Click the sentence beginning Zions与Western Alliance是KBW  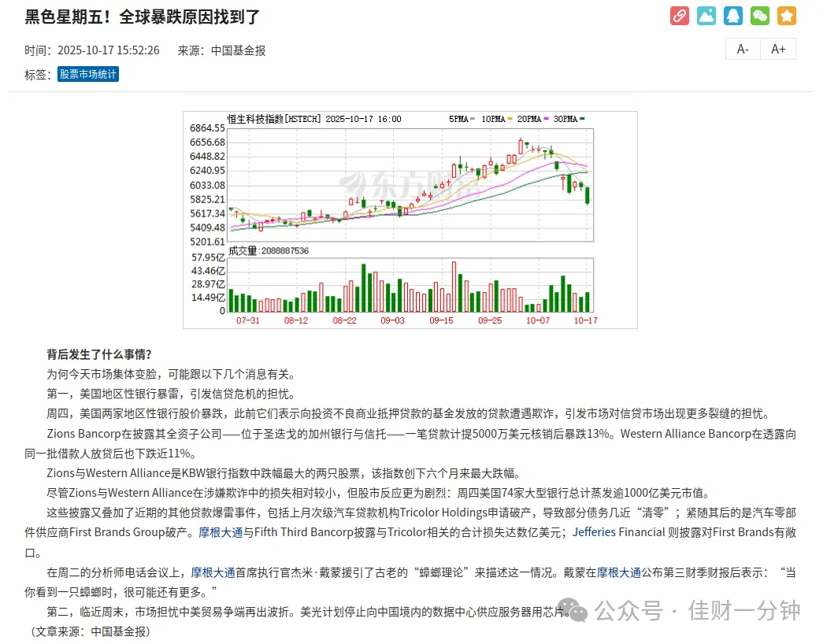pos(285,473)
